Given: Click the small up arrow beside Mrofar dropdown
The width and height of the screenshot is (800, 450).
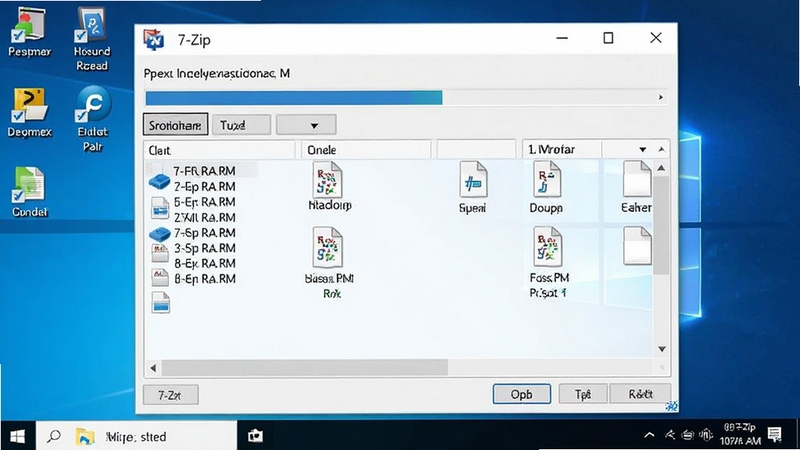Looking at the screenshot, I should [x=662, y=149].
